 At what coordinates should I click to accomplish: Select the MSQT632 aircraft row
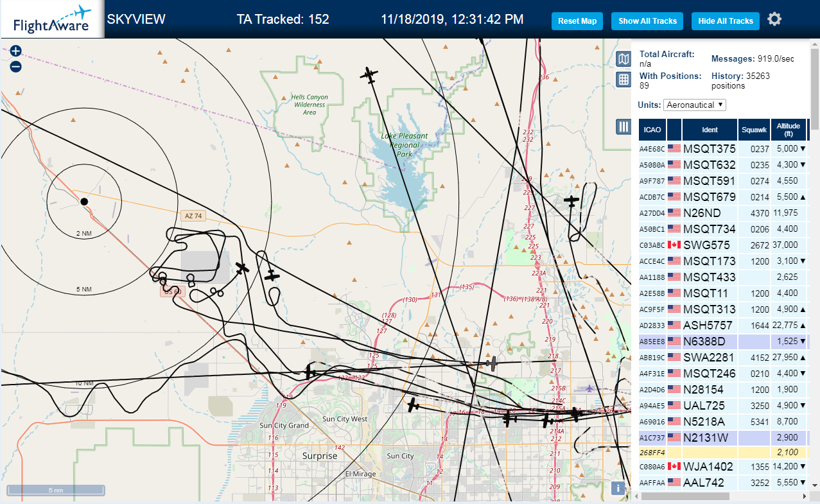[723, 164]
